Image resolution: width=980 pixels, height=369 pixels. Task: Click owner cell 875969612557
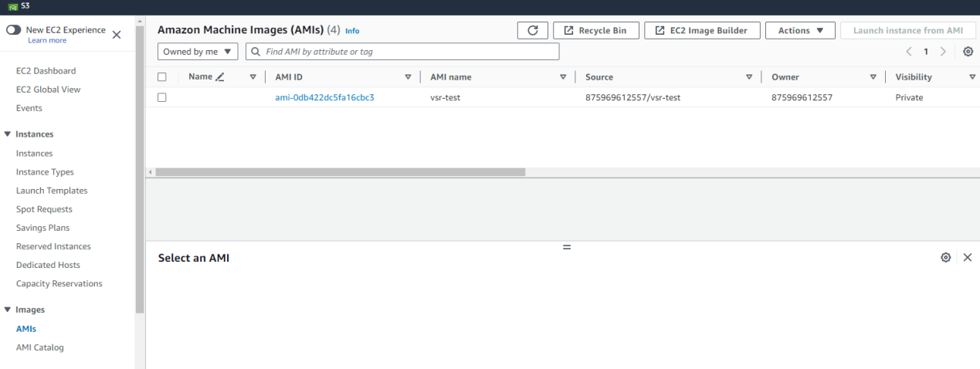click(802, 97)
